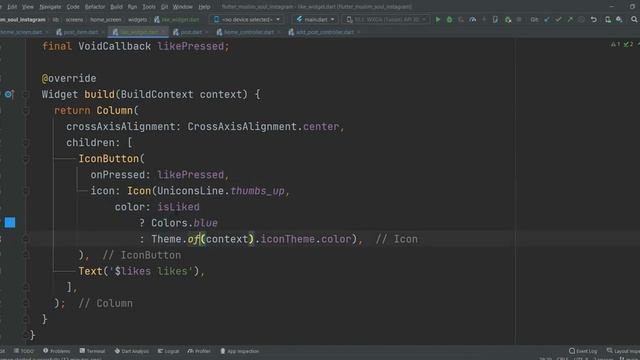Open the Edit menu
640x360 pixels.
pos(12,7)
